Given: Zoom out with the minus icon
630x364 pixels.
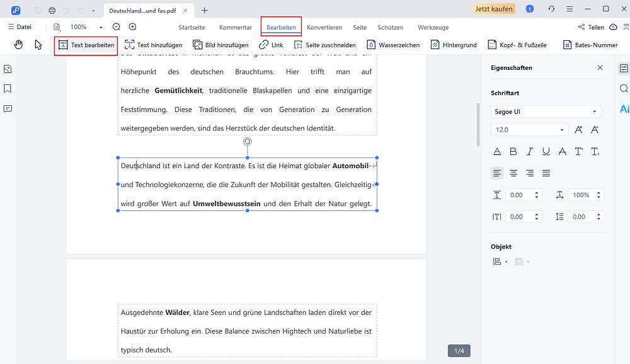Looking at the screenshot, I should (117, 27).
